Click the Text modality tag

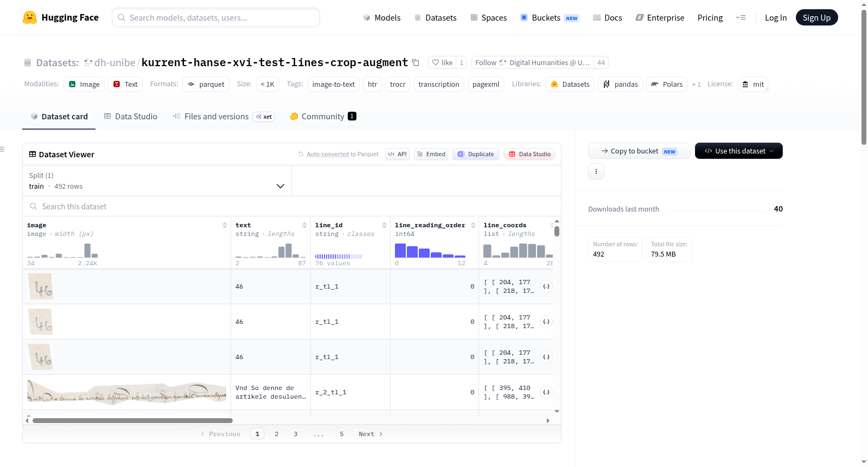[x=125, y=84]
